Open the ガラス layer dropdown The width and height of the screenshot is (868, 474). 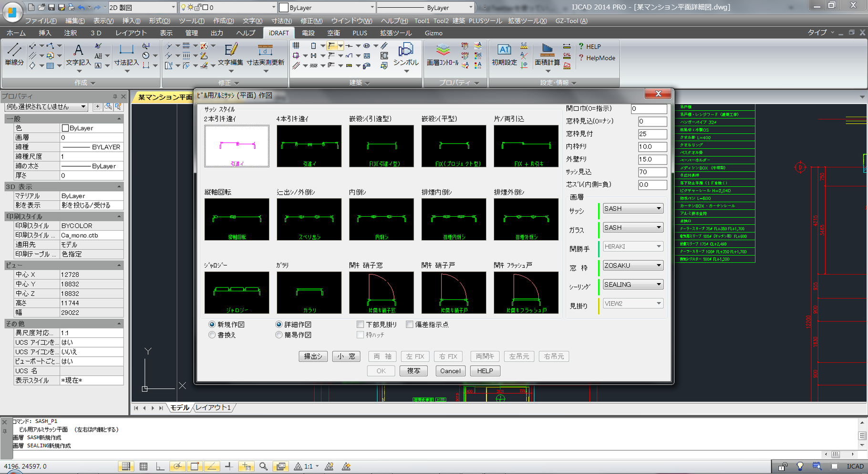[x=633, y=228]
